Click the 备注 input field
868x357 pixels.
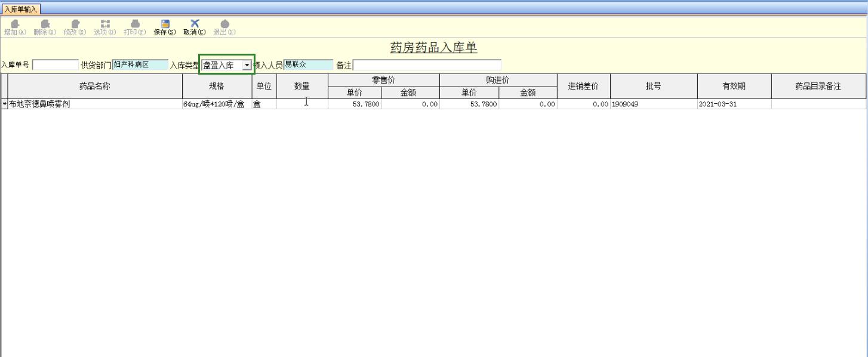pos(427,65)
